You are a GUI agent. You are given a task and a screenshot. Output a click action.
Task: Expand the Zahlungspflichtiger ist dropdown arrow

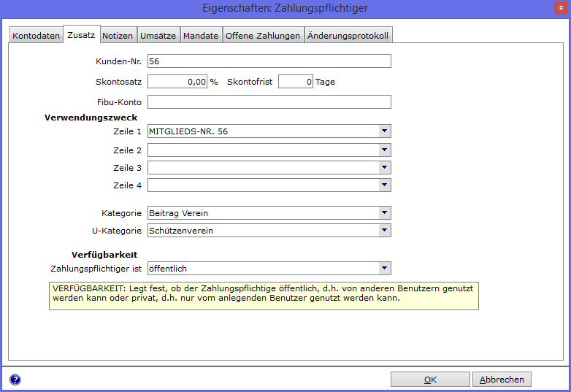pos(384,268)
